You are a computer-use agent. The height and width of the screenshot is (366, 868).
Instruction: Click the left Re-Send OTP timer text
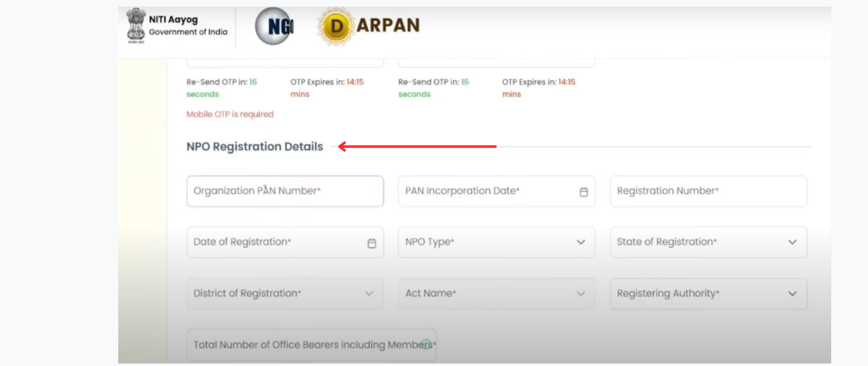[221, 88]
